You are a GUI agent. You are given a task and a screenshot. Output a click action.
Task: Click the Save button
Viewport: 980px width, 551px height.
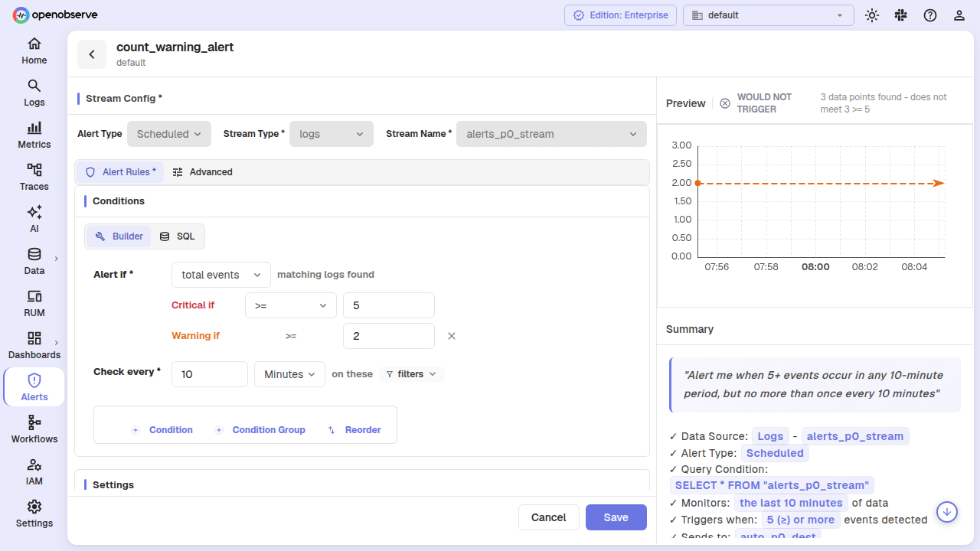[616, 517]
